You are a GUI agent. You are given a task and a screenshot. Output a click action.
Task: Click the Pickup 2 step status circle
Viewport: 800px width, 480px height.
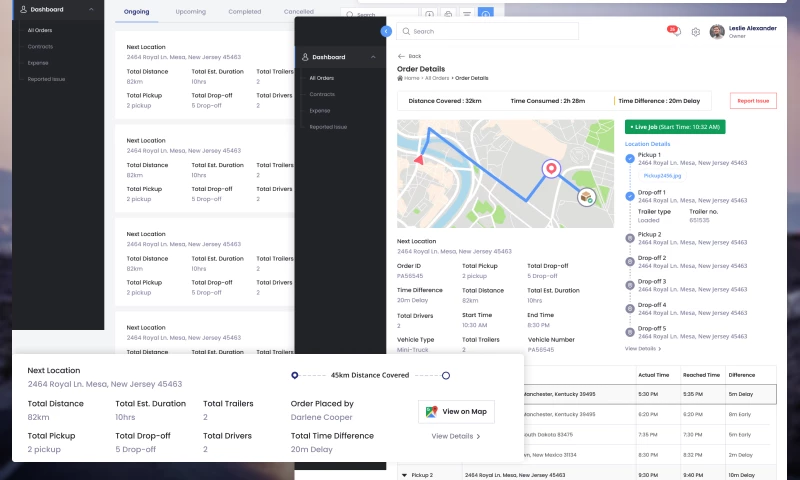coord(629,238)
